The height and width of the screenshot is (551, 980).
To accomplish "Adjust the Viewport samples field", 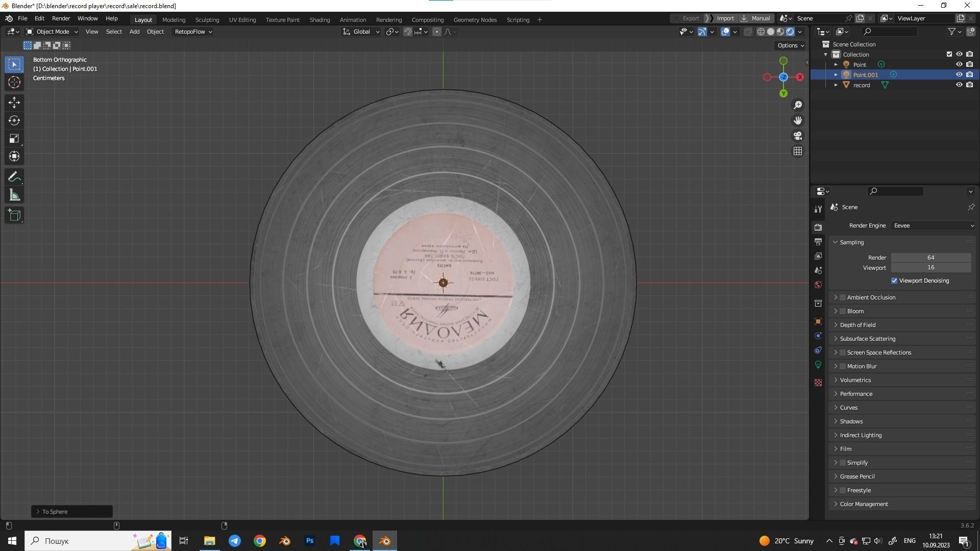I will (931, 267).
